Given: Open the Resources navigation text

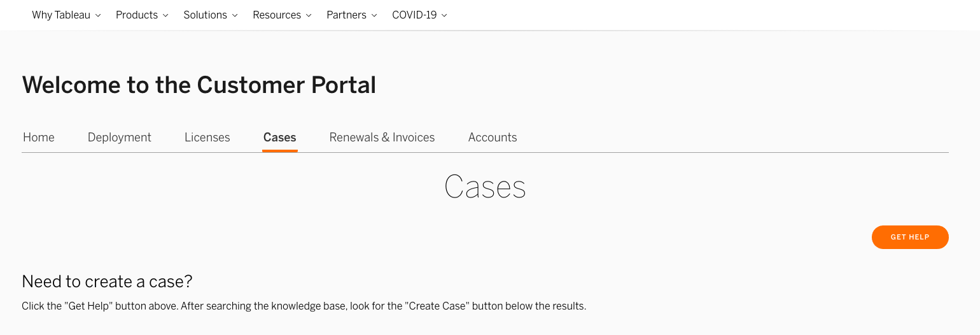Looking at the screenshot, I should coord(277,15).
